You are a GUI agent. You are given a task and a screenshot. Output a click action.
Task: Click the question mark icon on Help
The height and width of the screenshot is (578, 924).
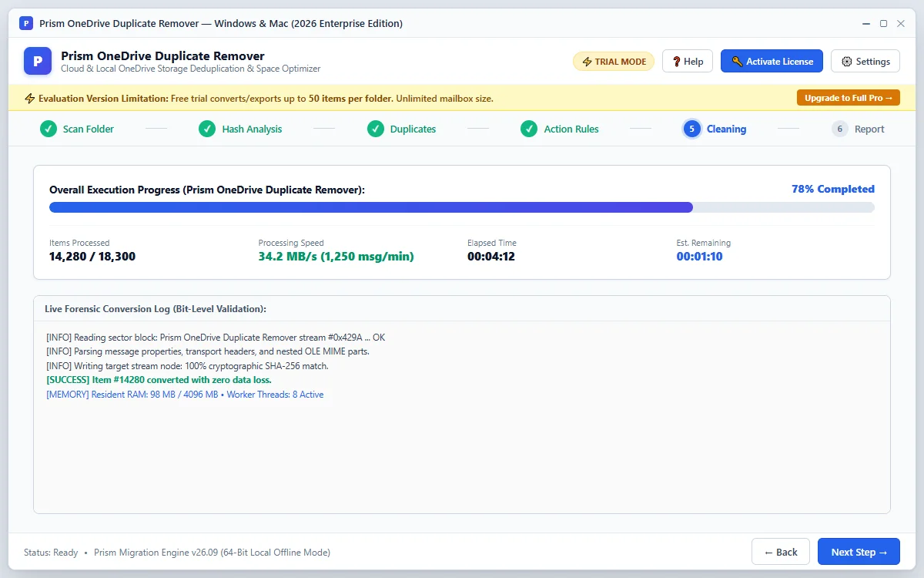[676, 62]
